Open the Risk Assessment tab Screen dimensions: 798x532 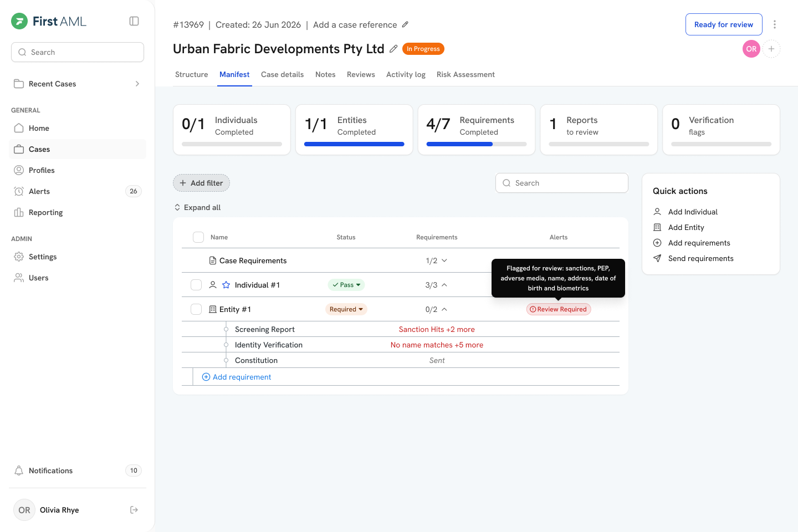465,74
